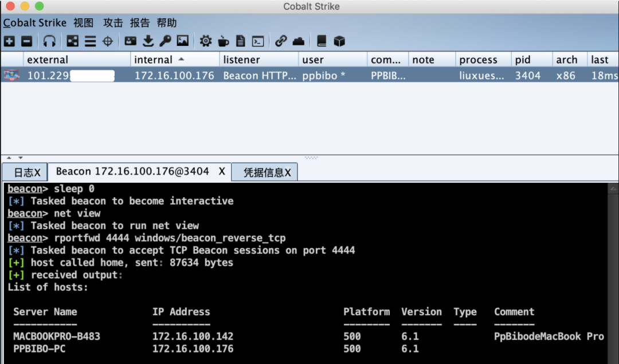Sort sessions by the pid column

pyautogui.click(x=532, y=59)
